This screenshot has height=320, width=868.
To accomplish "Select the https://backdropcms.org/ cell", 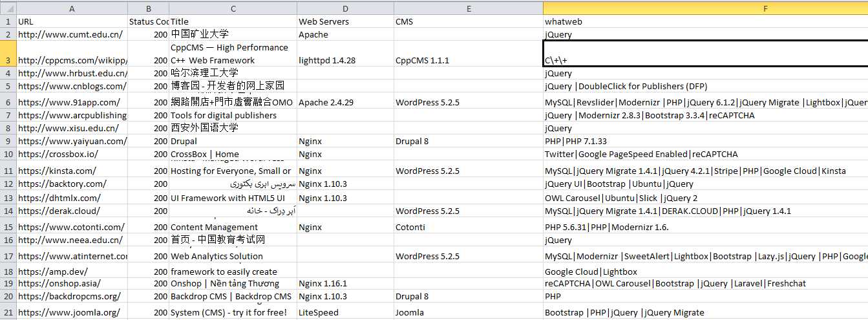I will click(x=72, y=296).
